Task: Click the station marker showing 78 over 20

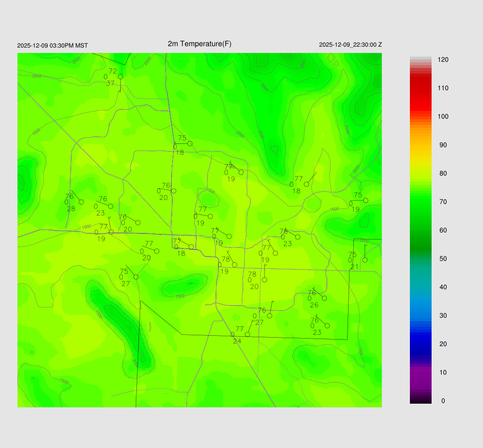Action: coord(265,280)
